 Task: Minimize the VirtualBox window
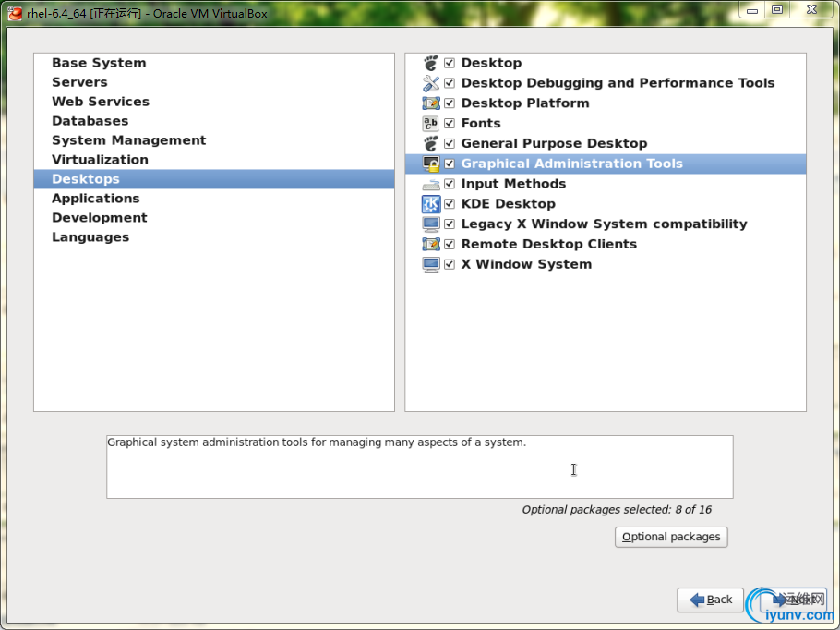[752, 10]
